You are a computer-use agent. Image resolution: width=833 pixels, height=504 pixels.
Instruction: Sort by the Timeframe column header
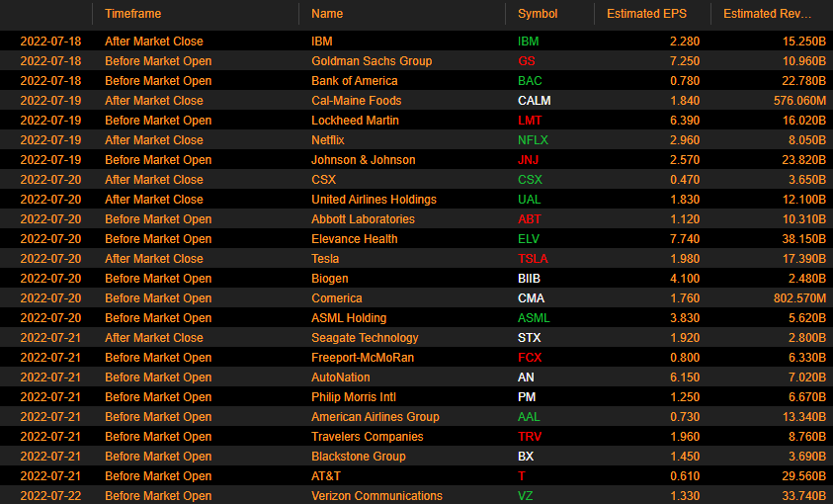[132, 14]
